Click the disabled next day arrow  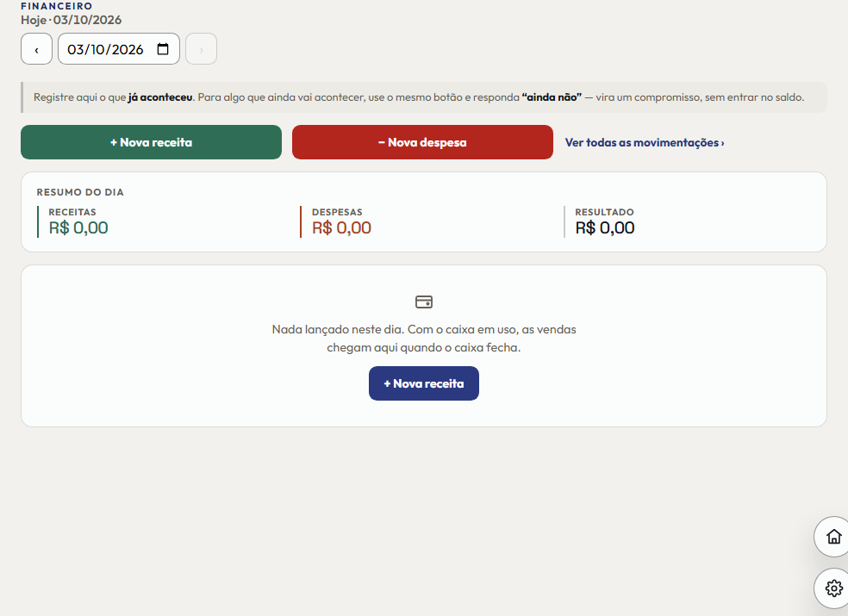pos(201,49)
